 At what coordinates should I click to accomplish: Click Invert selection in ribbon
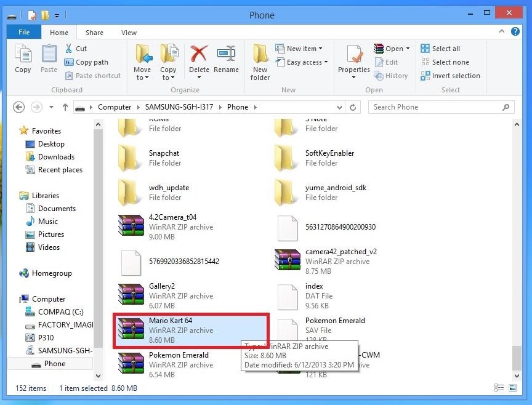(x=450, y=76)
